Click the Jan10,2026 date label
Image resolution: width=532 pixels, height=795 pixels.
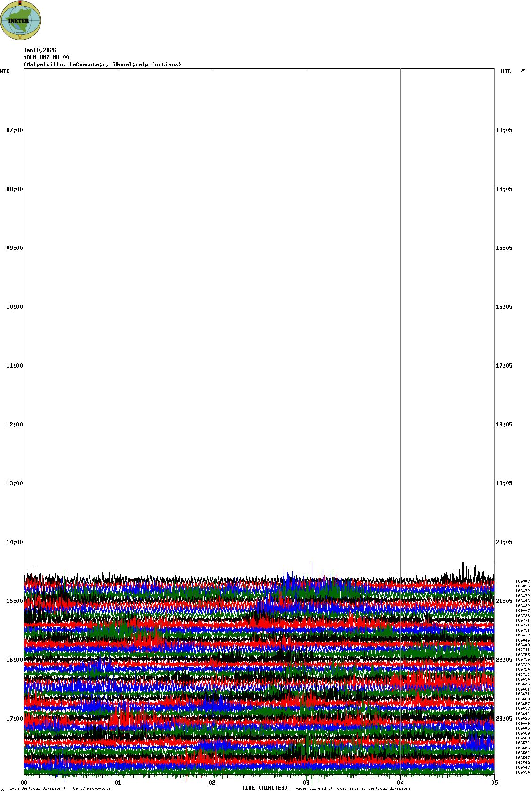tap(40, 50)
